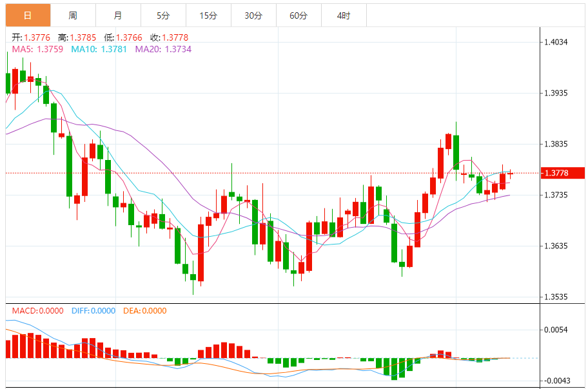Select the 日 daily timeframe tab
Viewport: 588px width, 389px height.
[x=28, y=15]
